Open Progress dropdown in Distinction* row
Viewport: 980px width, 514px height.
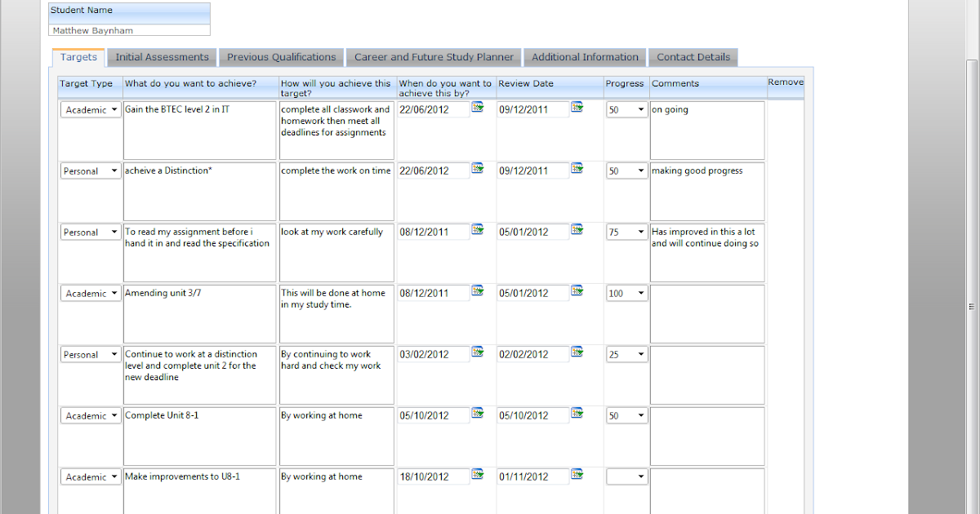(626, 171)
